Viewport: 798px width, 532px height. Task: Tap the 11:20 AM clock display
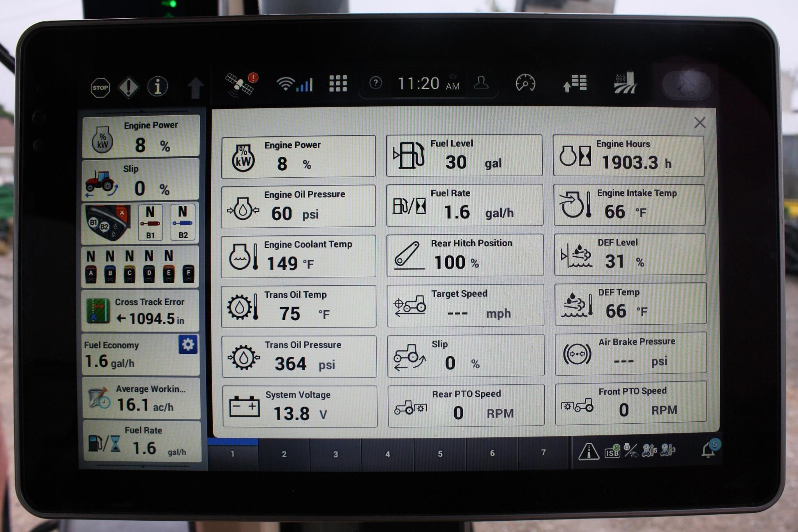point(428,84)
